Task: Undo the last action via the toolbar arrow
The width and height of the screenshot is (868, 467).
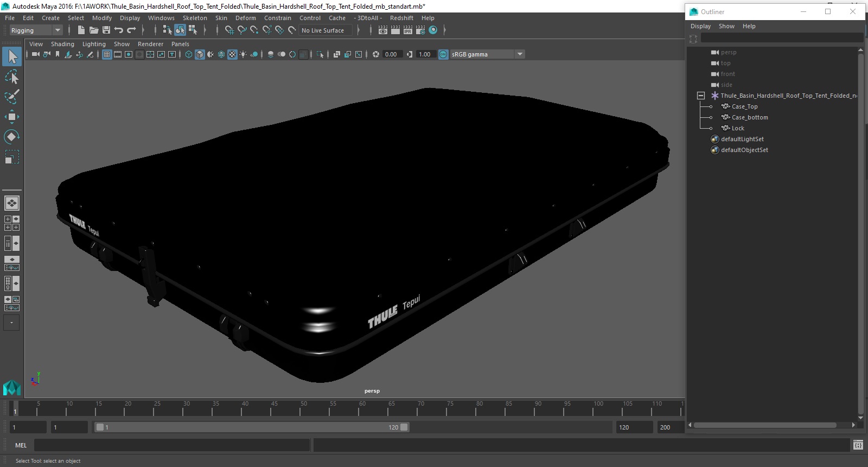Action: coord(119,30)
